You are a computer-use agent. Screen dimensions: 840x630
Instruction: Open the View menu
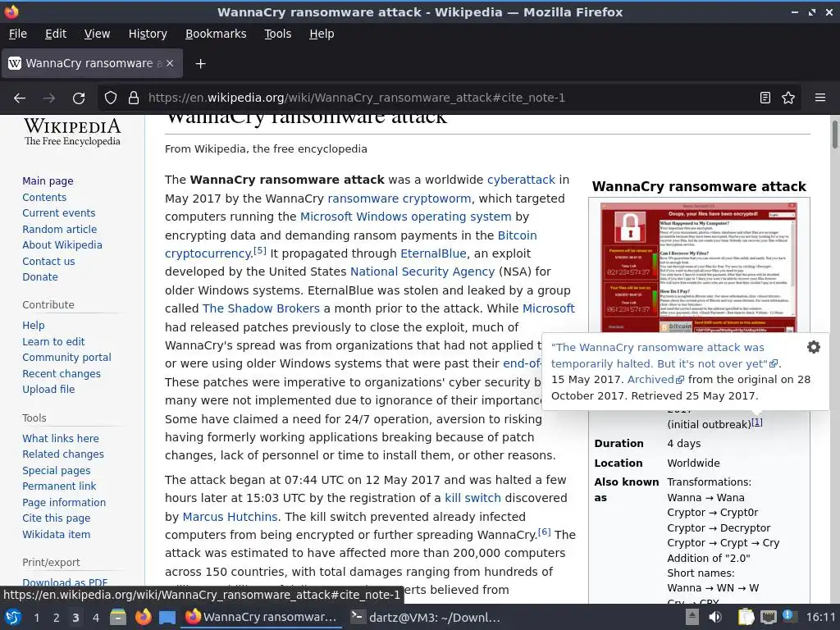pyautogui.click(x=97, y=34)
